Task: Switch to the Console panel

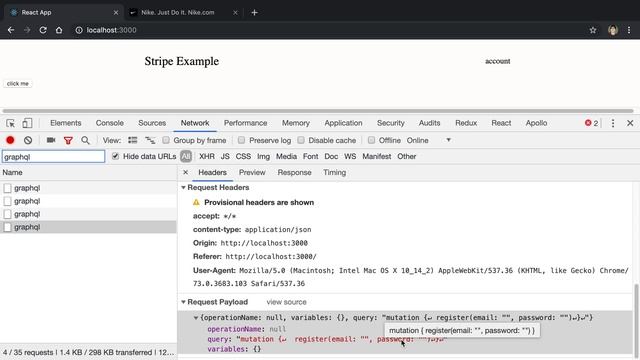Action: [x=110, y=123]
